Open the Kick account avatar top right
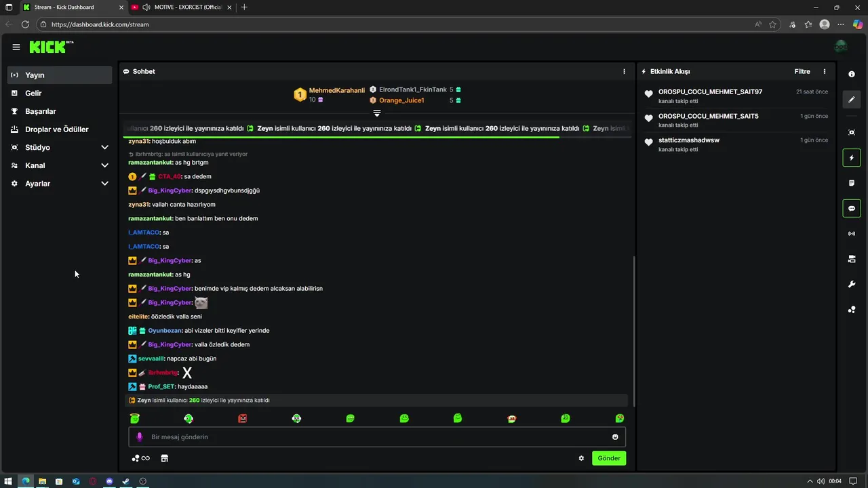 [x=841, y=47]
